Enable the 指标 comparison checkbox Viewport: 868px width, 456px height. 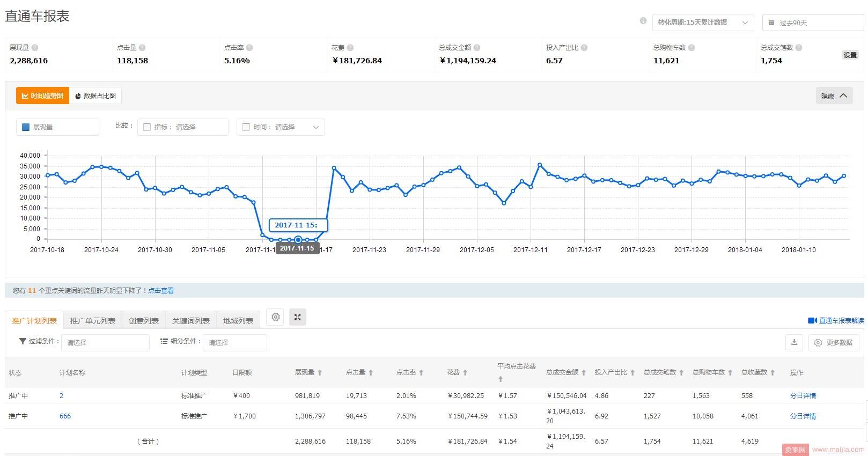[x=147, y=127]
